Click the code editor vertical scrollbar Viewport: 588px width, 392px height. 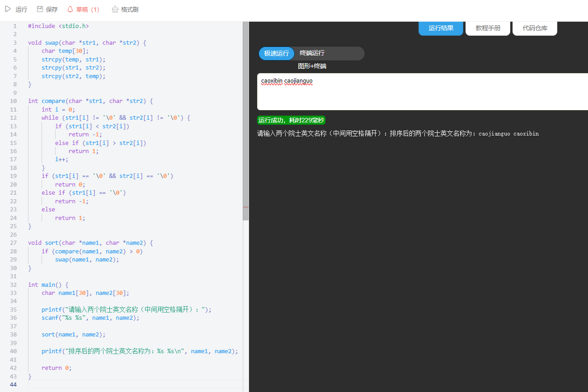tap(246, 121)
